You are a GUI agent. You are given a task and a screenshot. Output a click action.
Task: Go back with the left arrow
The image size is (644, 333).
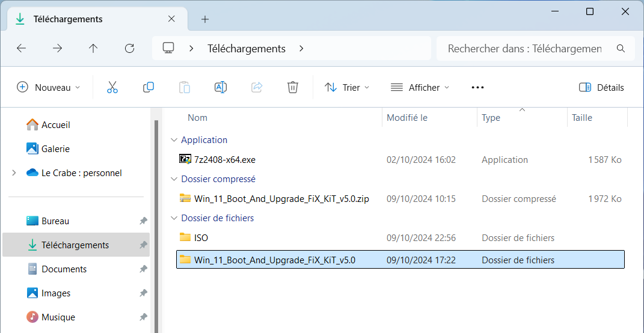(x=22, y=49)
